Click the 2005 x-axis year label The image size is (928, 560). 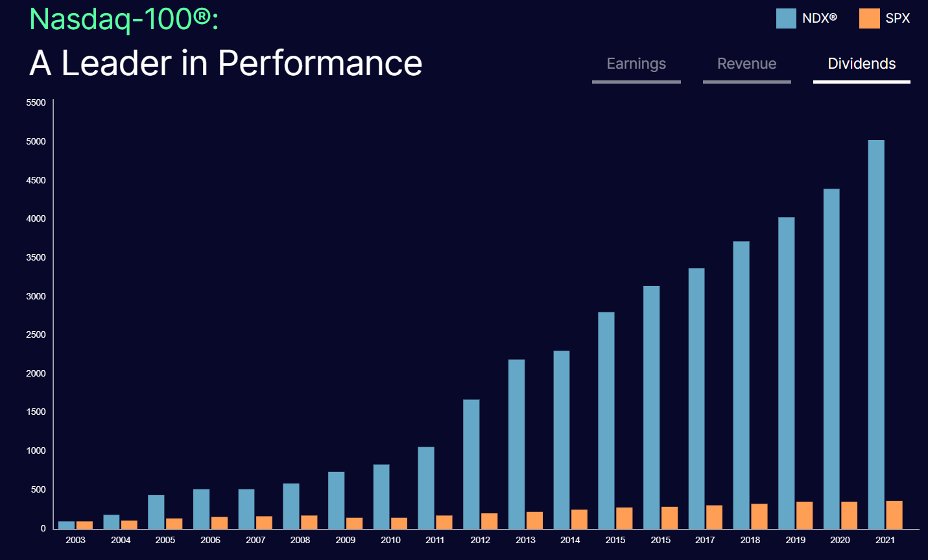coord(165,540)
